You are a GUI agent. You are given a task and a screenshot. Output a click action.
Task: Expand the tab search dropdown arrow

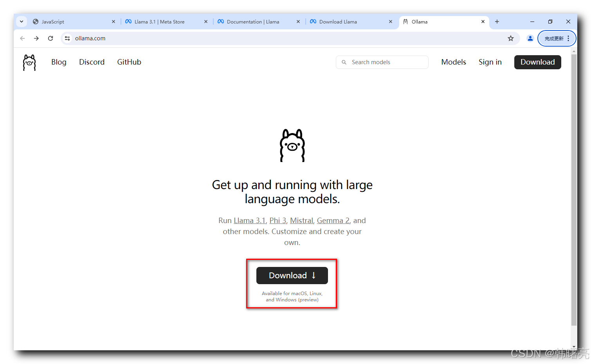tap(22, 22)
